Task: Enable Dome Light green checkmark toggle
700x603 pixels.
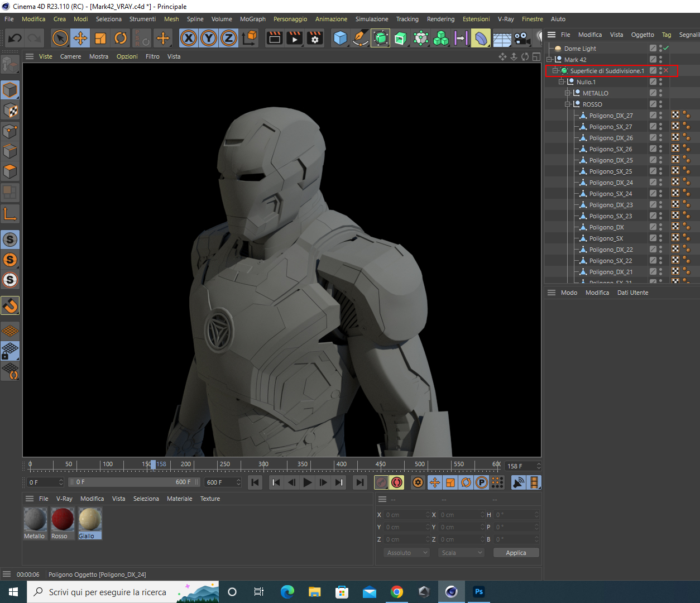Action: click(666, 49)
